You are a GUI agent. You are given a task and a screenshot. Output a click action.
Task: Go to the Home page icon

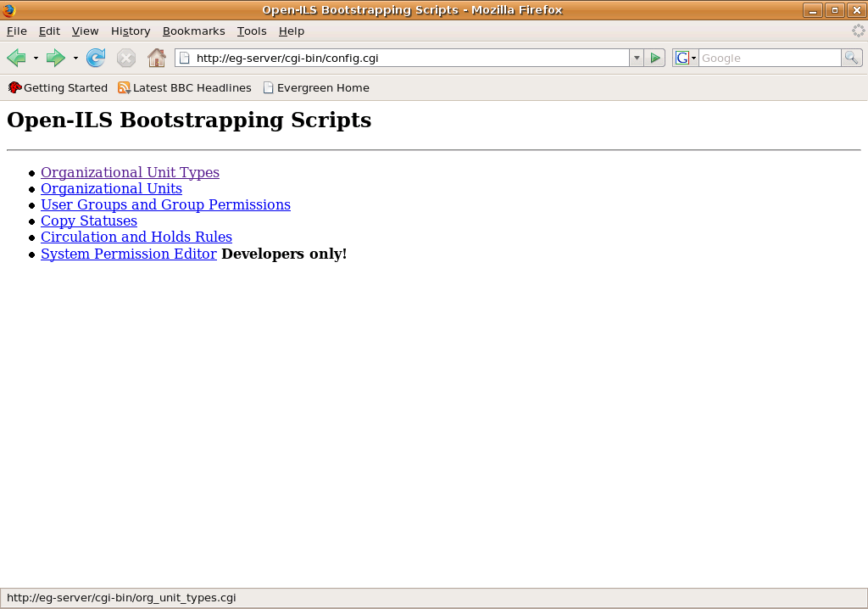[157, 58]
